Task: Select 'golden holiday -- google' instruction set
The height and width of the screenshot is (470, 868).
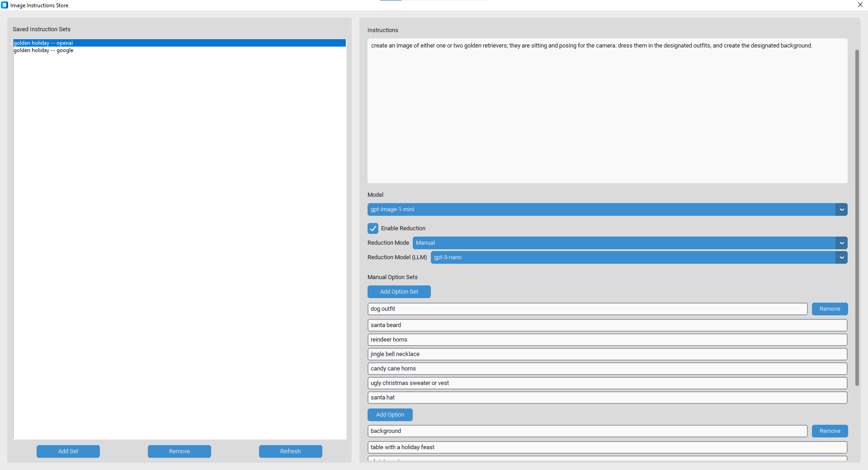Action: click(x=43, y=50)
